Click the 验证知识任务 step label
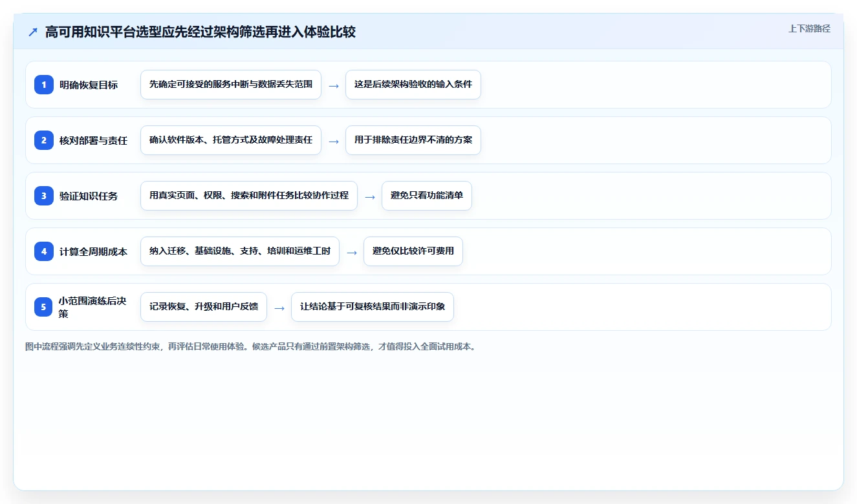 pos(89,196)
